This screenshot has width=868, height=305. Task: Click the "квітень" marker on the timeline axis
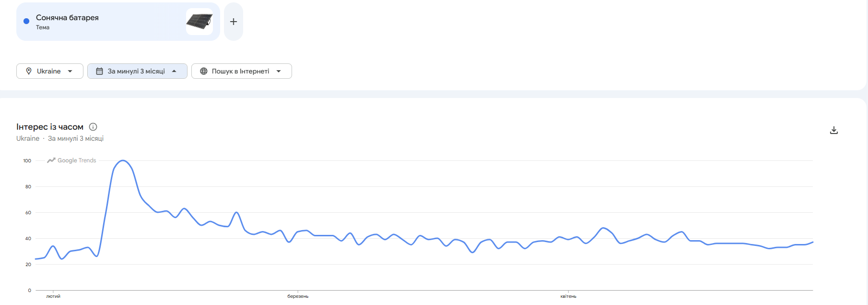tap(568, 296)
